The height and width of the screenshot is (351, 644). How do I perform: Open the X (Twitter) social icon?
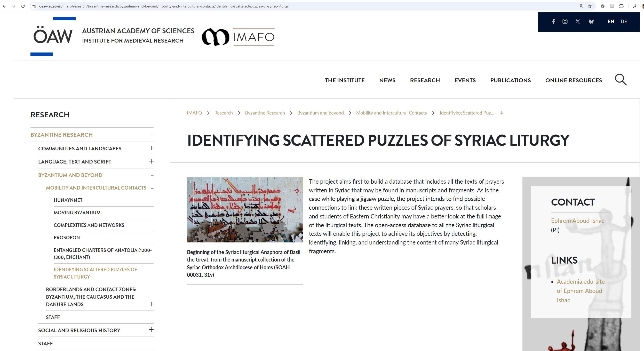pyautogui.click(x=578, y=22)
